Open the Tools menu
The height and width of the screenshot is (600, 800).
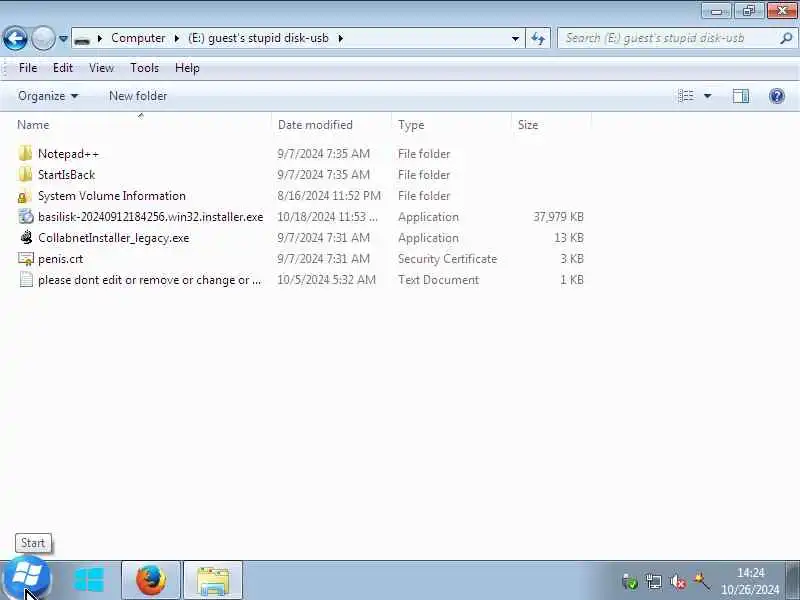click(144, 68)
